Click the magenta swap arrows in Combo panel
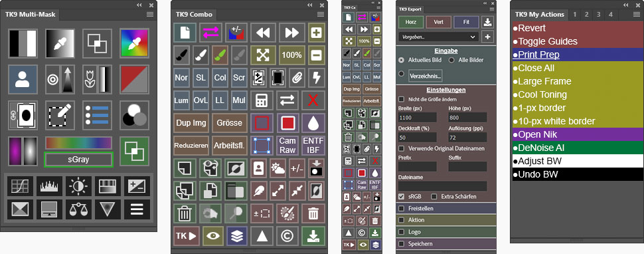The image size is (644, 254). click(211, 33)
